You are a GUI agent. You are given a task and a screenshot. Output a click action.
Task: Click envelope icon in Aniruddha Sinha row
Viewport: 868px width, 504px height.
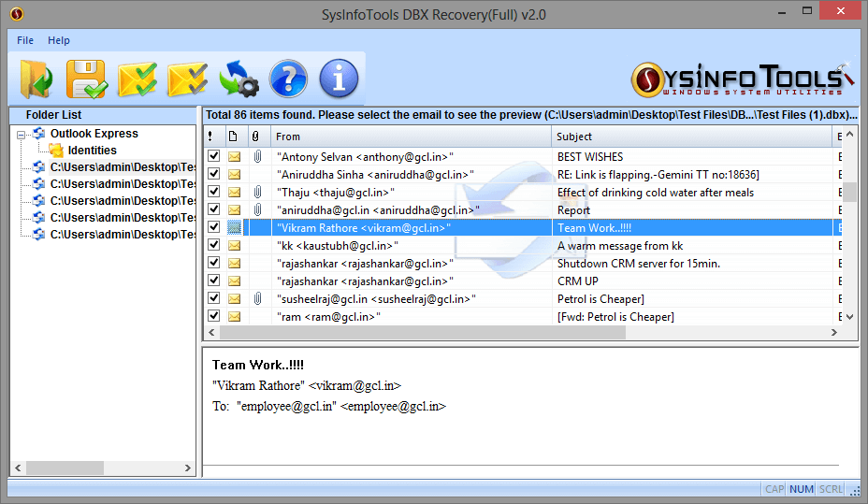coord(234,174)
